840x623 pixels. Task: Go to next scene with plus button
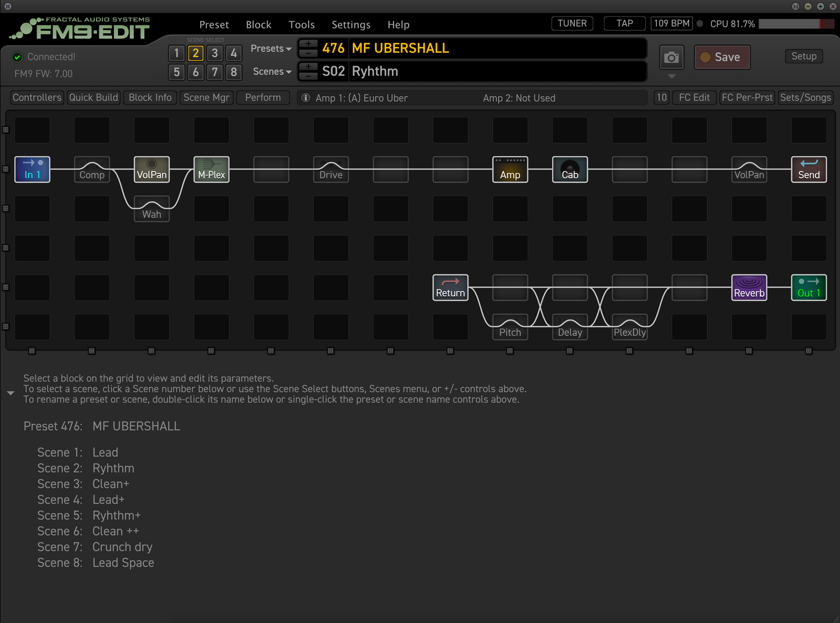click(308, 67)
